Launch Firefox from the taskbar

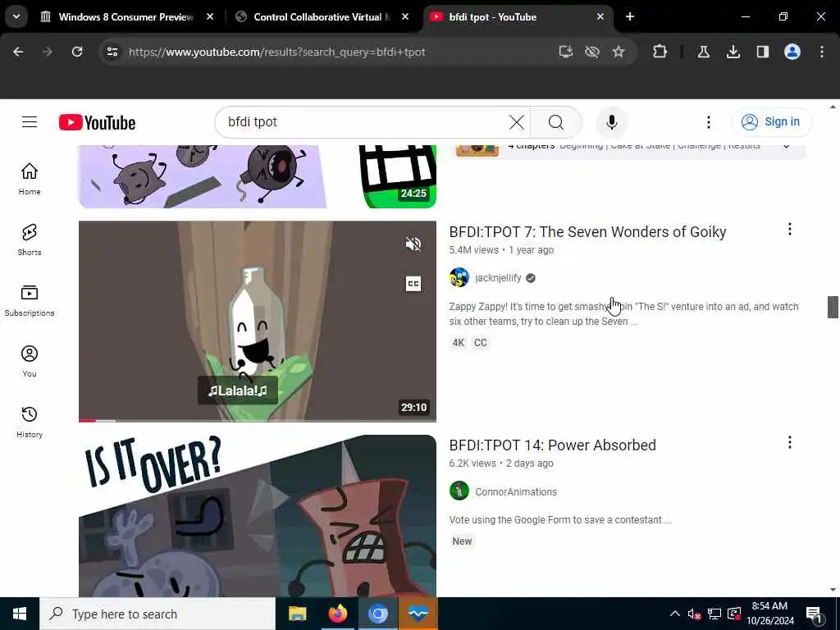(337, 614)
